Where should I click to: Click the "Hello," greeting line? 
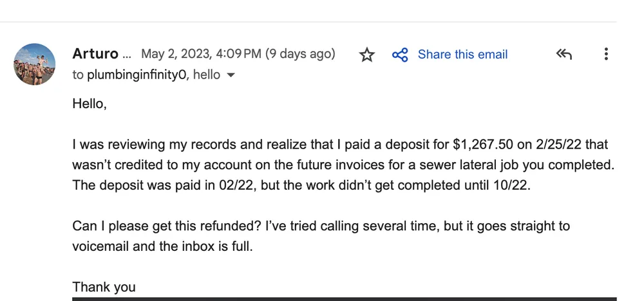coord(90,103)
